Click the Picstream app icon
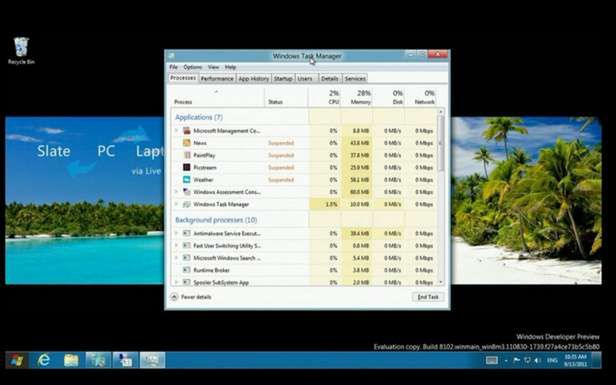This screenshot has height=385, width=616. click(187, 167)
